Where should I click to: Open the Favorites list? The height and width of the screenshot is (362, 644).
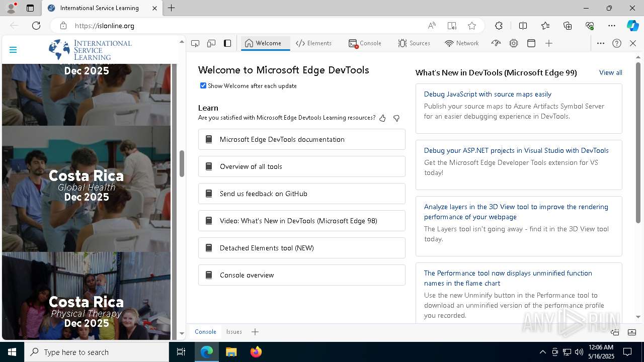[x=545, y=26]
